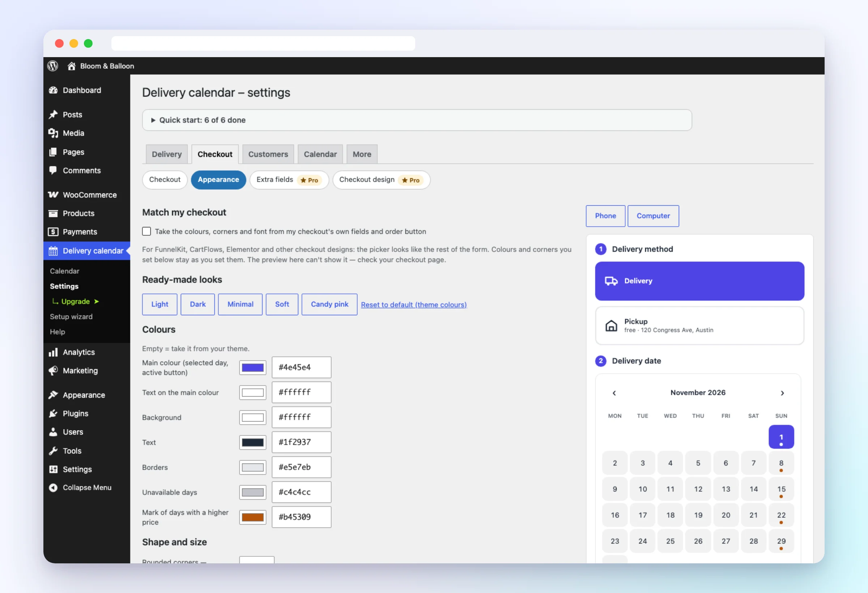The height and width of the screenshot is (593, 868).
Task: Click the Analytics bar chart icon
Action: [53, 352]
